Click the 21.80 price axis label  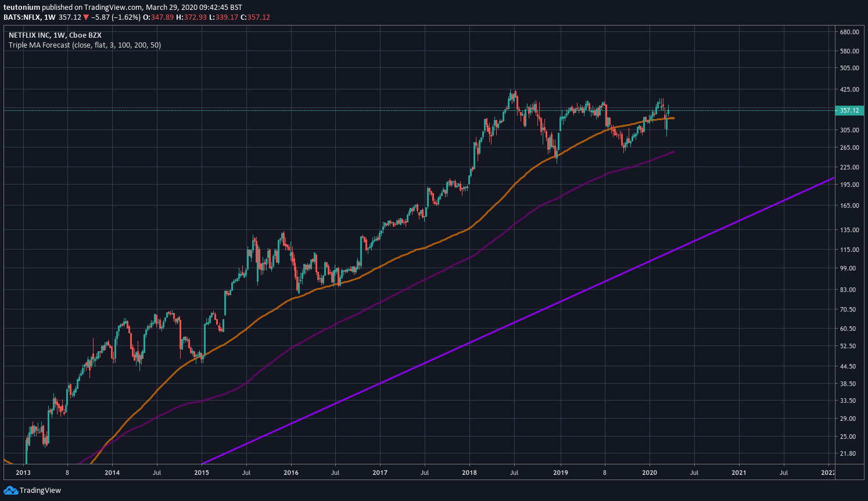[x=848, y=453]
